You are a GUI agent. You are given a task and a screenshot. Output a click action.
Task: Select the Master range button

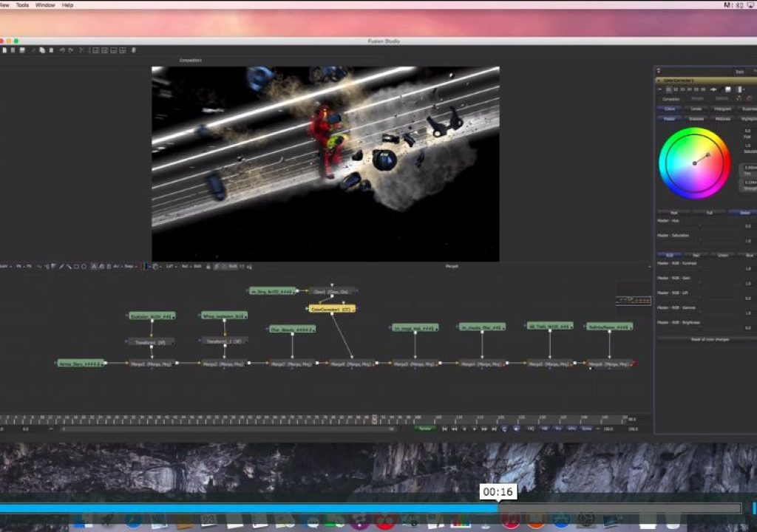670,119
